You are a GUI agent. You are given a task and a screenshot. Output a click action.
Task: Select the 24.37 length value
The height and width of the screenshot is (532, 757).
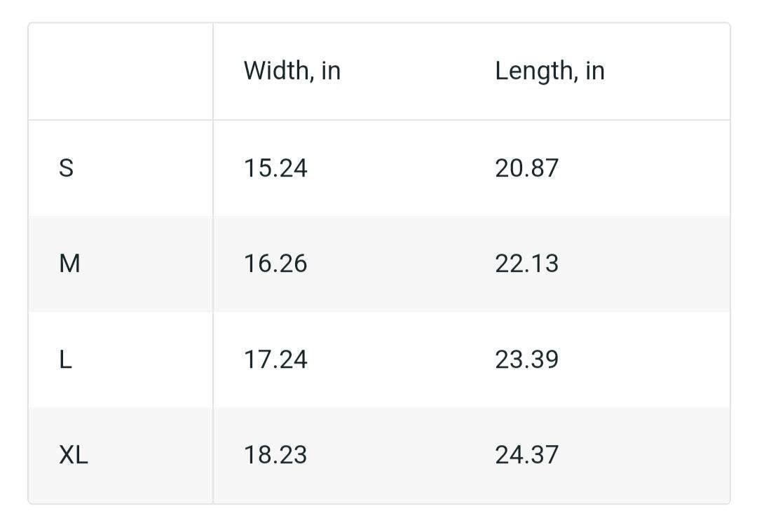pyautogui.click(x=526, y=455)
